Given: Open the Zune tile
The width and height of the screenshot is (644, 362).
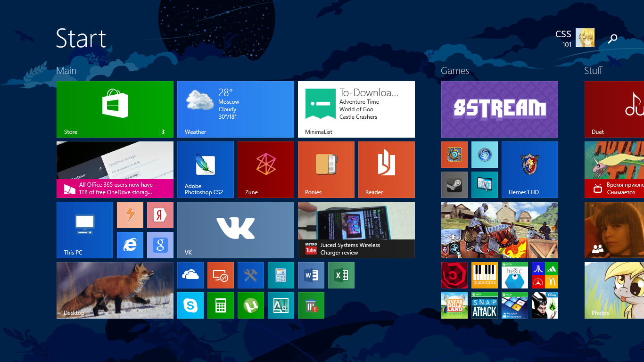Looking at the screenshot, I should coord(266,170).
